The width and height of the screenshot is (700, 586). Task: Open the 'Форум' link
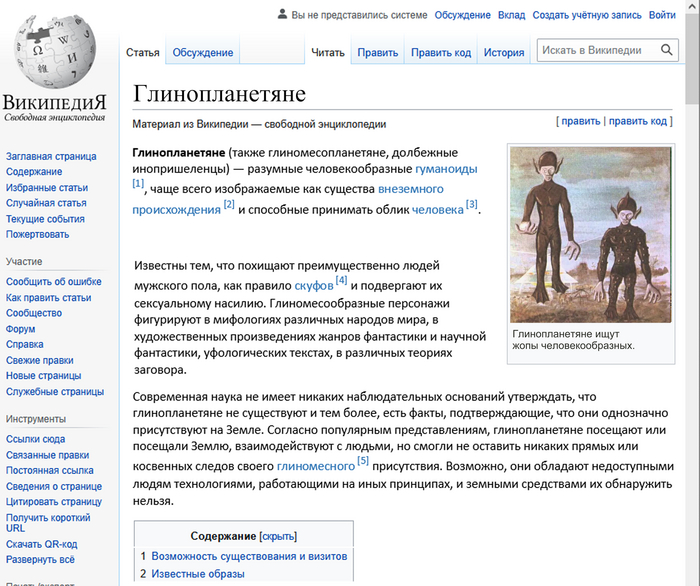point(21,329)
